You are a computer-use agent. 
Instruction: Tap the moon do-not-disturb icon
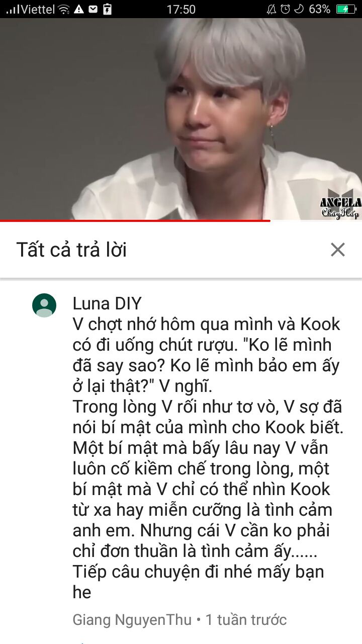[x=299, y=9]
